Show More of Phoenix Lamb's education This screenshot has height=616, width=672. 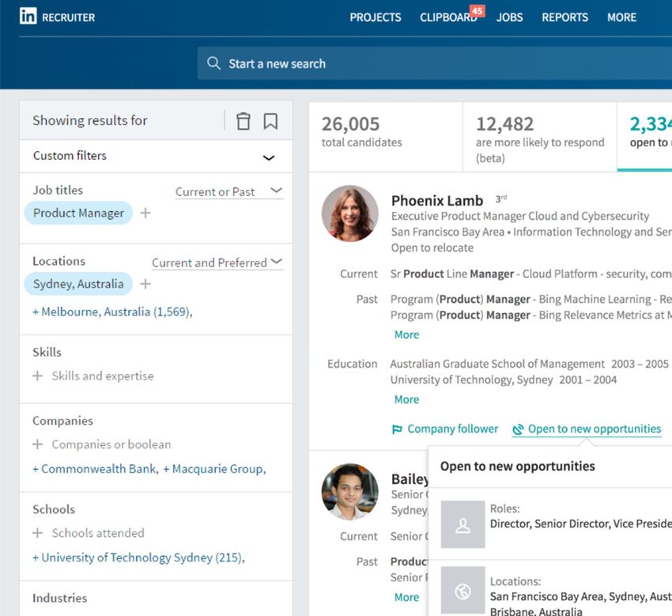pos(406,399)
